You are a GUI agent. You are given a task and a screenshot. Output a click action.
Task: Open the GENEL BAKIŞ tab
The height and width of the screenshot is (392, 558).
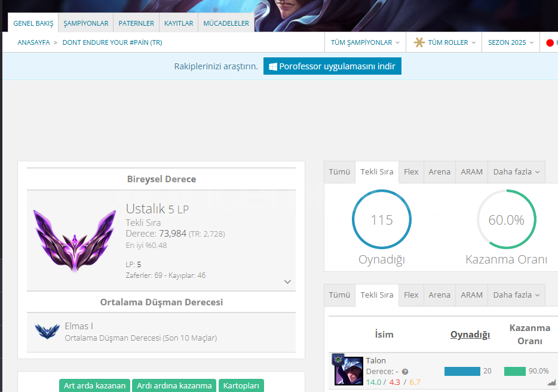[33, 23]
